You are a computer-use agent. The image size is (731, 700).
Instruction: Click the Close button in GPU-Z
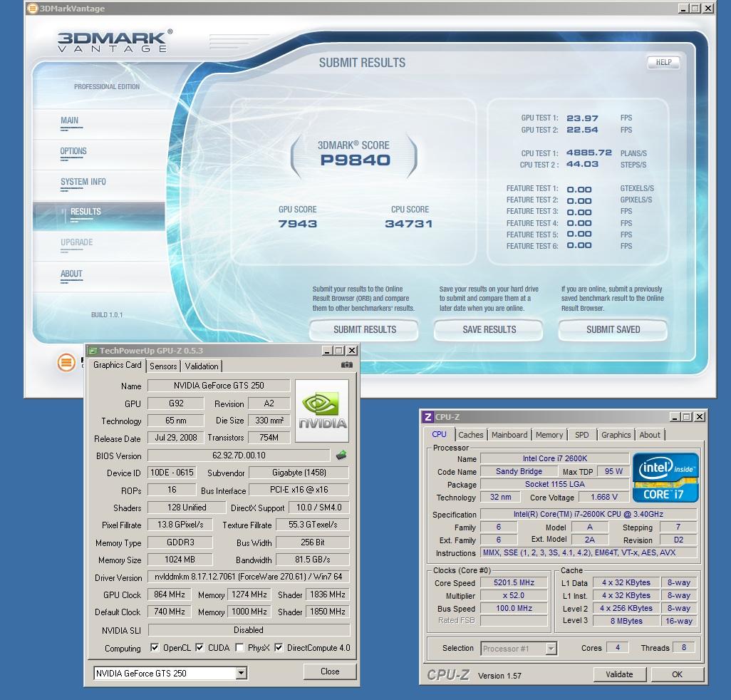click(330, 671)
